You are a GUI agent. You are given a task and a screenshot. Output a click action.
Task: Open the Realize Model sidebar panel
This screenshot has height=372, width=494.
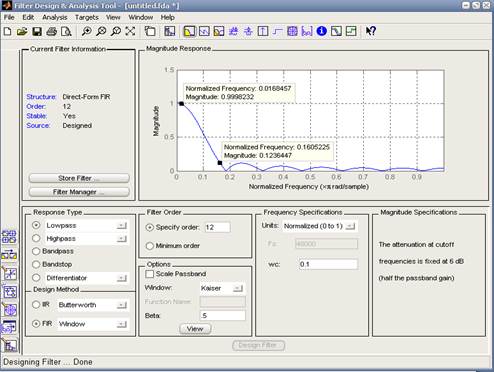click(x=9, y=292)
